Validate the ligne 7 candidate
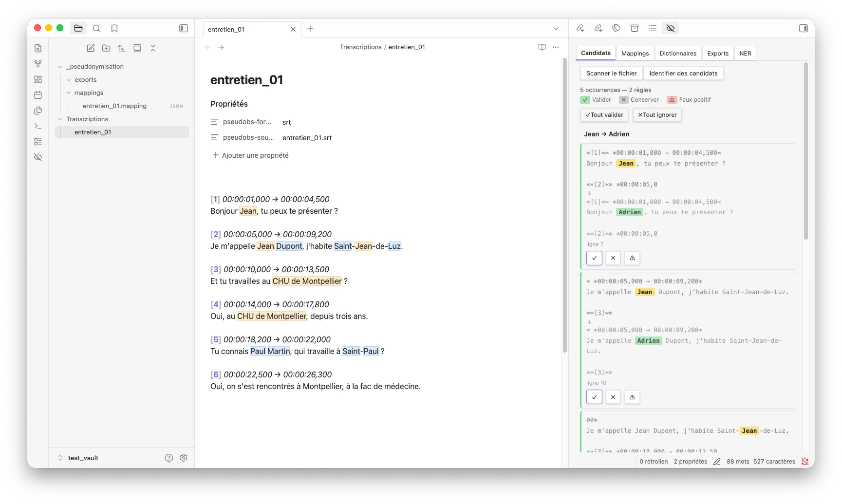 [594, 258]
